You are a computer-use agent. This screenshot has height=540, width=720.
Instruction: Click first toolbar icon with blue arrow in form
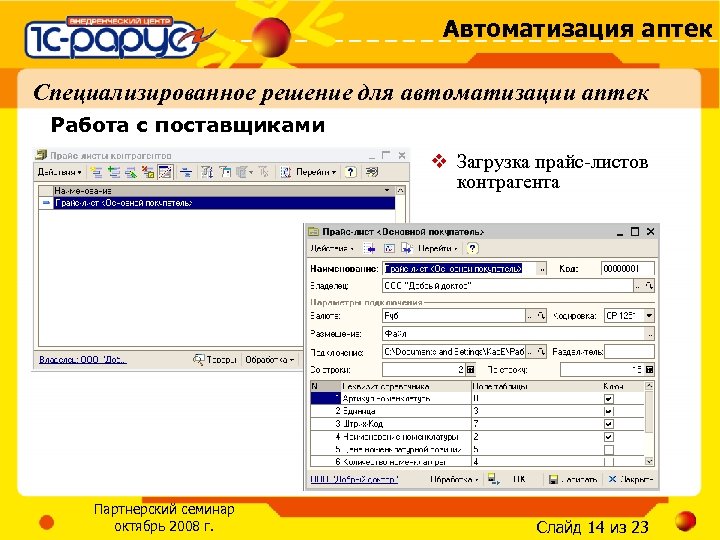pos(370,248)
